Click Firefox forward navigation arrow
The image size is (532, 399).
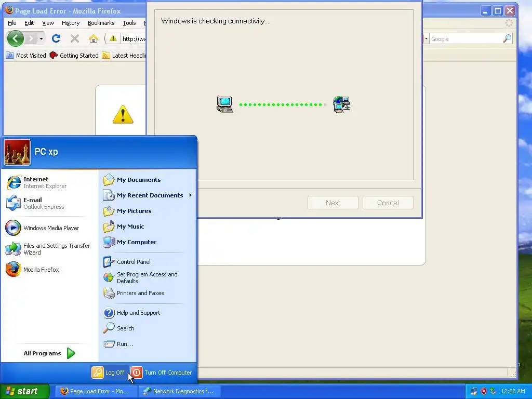[31, 38]
